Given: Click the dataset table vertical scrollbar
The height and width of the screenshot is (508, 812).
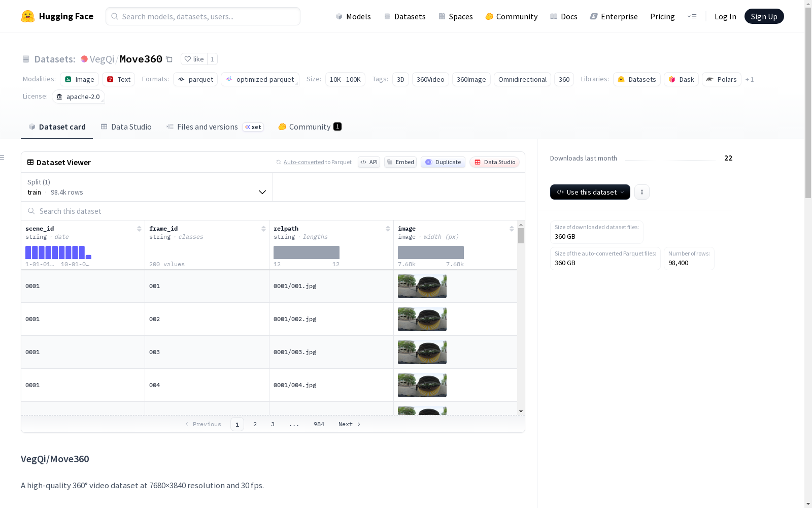Looking at the screenshot, I should tap(521, 236).
